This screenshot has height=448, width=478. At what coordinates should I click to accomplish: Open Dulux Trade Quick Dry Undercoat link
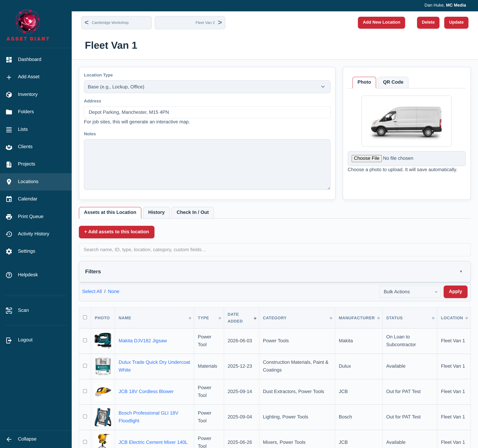154,366
